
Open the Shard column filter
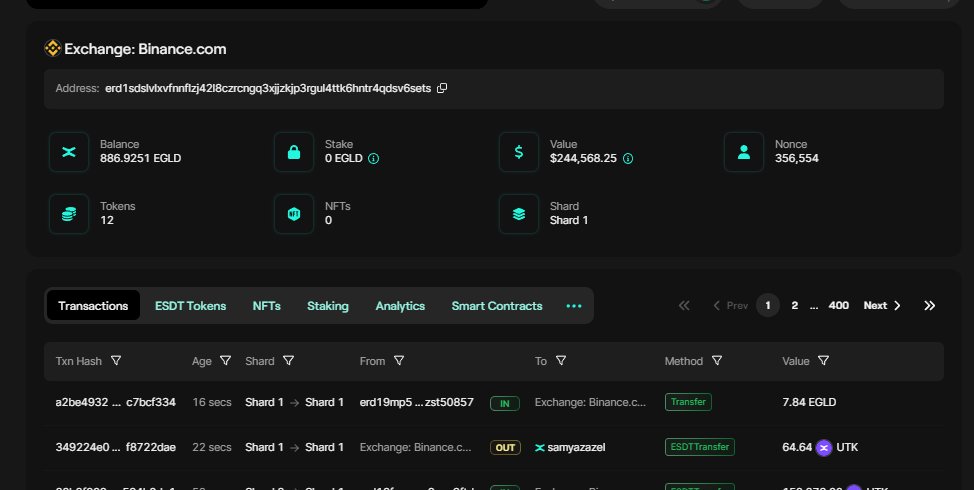click(288, 361)
